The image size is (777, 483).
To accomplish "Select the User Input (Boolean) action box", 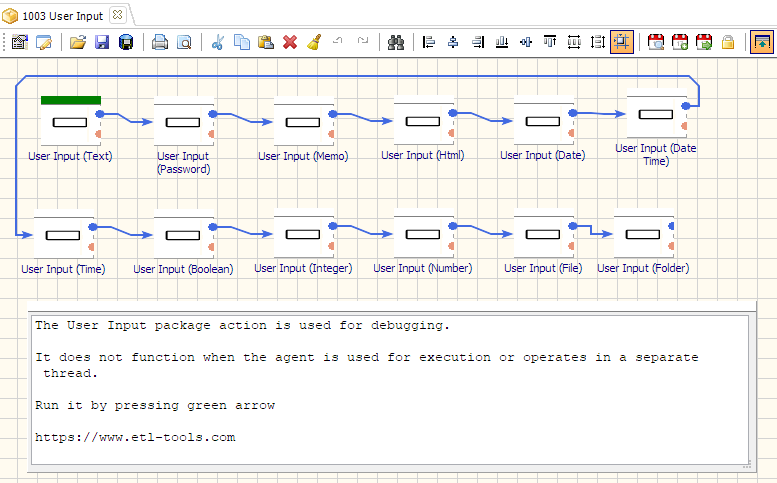I will (183, 236).
